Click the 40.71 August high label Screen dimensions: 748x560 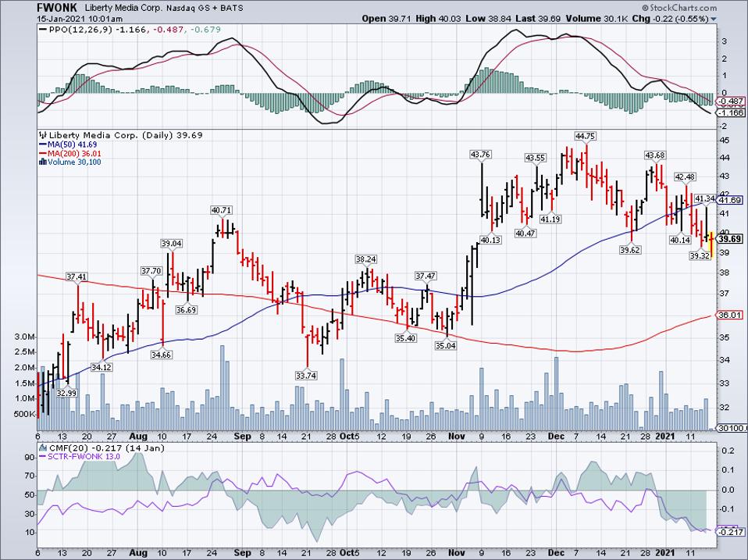coord(221,210)
